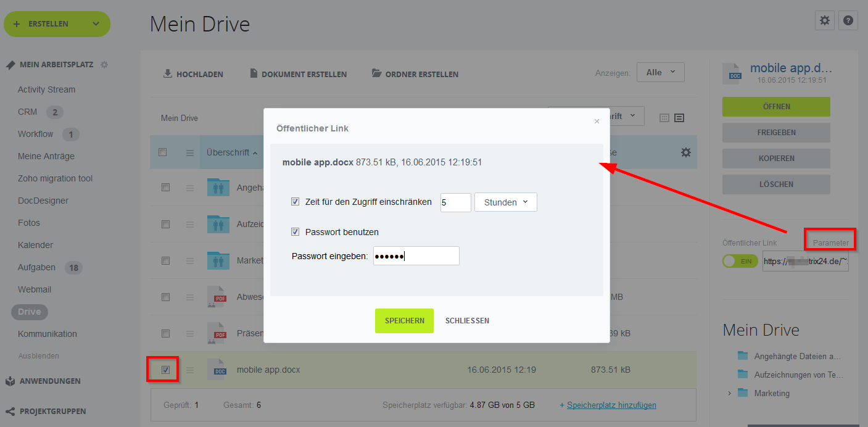Click the help question mark icon
The width and height of the screenshot is (868, 427).
coord(848,20)
